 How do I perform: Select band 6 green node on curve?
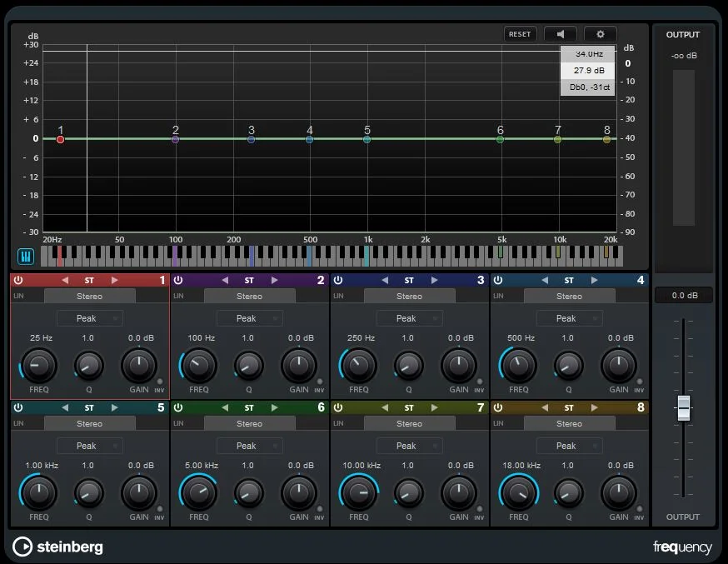[x=500, y=139]
